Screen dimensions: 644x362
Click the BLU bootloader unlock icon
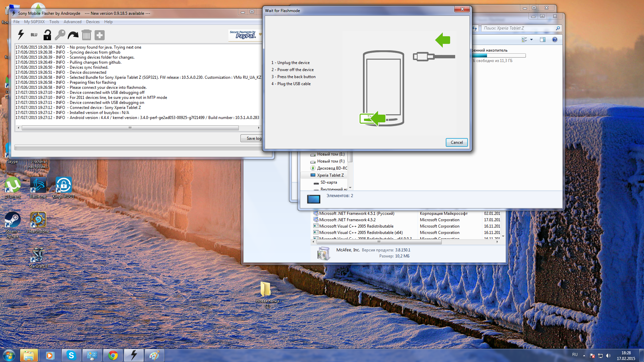pos(34,35)
